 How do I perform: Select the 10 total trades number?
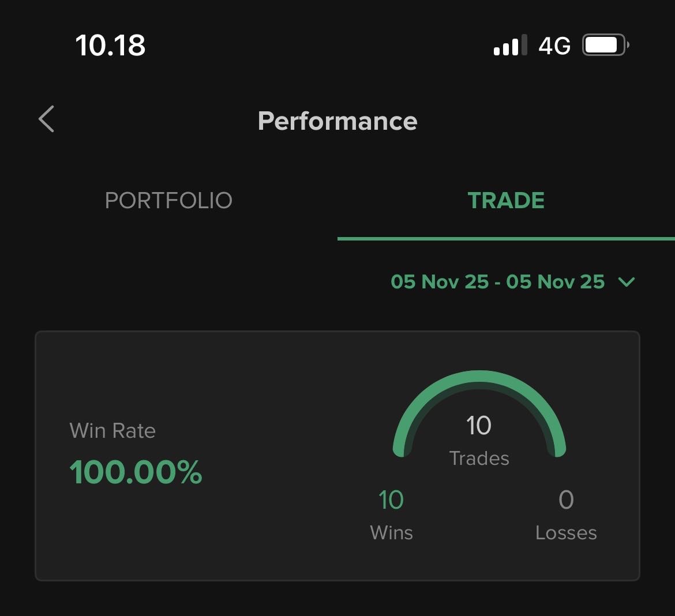(479, 426)
